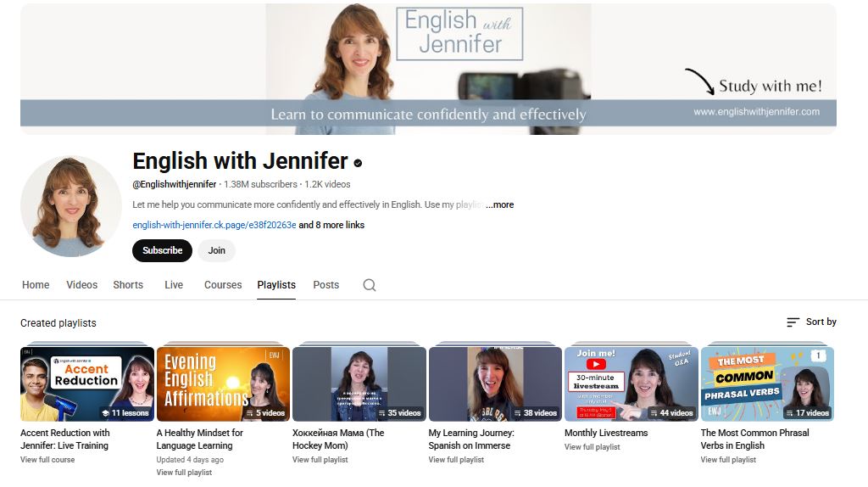Open the Accent Reduction playlist thumbnail

87,384
